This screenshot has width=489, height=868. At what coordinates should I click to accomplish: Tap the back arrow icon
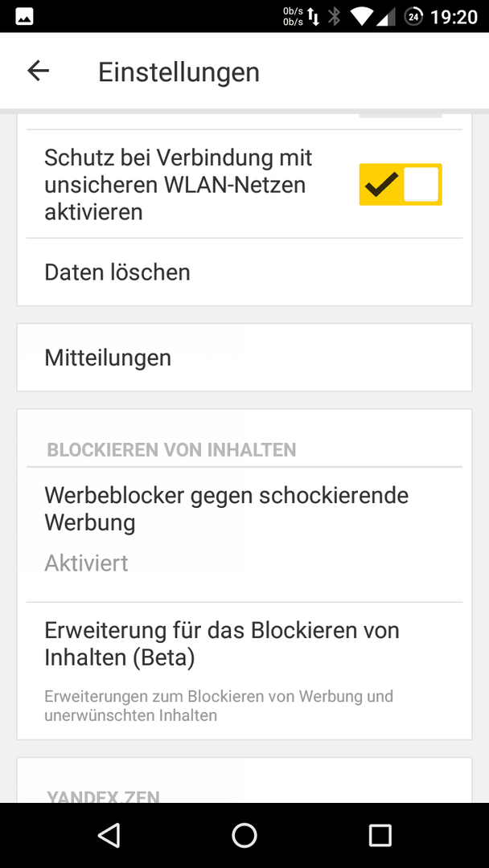[x=39, y=71]
